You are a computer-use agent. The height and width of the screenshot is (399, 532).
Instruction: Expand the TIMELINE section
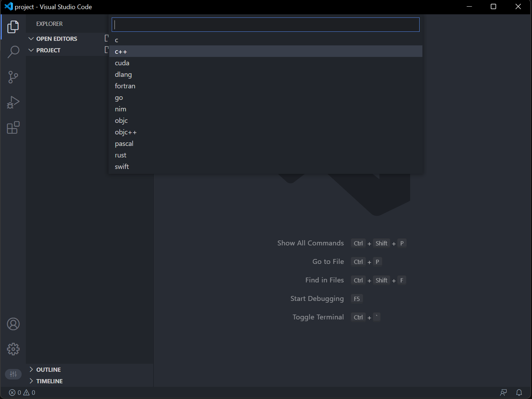click(50, 381)
